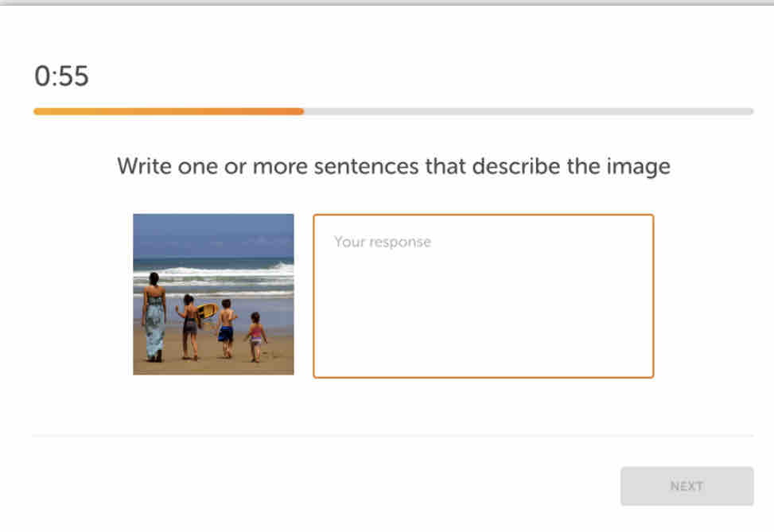Click the yellow surfboard in the photo

[208, 311]
